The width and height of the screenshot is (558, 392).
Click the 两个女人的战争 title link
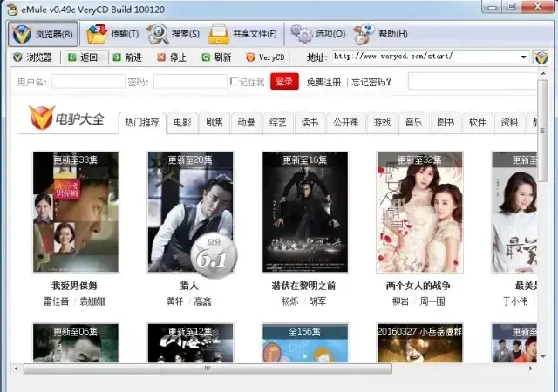(x=418, y=286)
